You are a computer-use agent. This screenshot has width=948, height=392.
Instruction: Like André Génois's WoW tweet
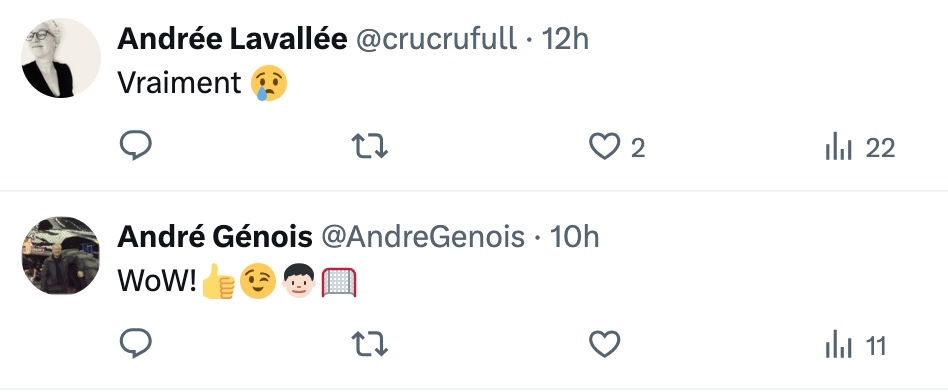click(x=605, y=345)
